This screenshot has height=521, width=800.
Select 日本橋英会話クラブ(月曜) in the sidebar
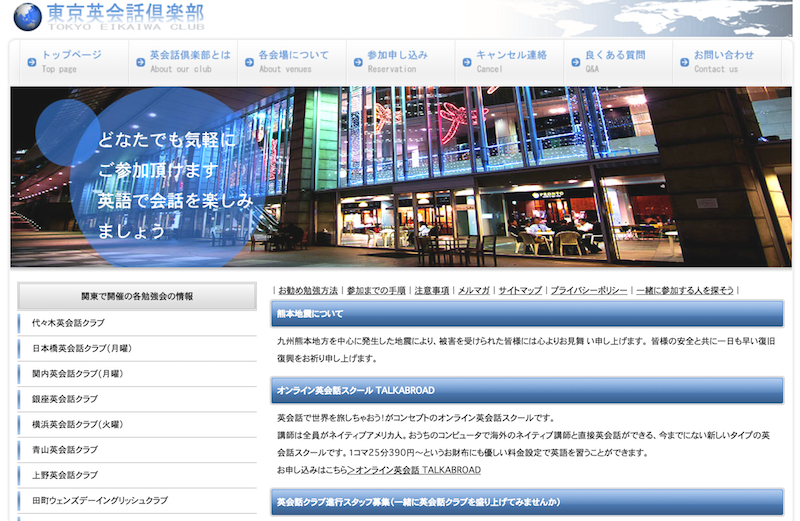click(137, 349)
